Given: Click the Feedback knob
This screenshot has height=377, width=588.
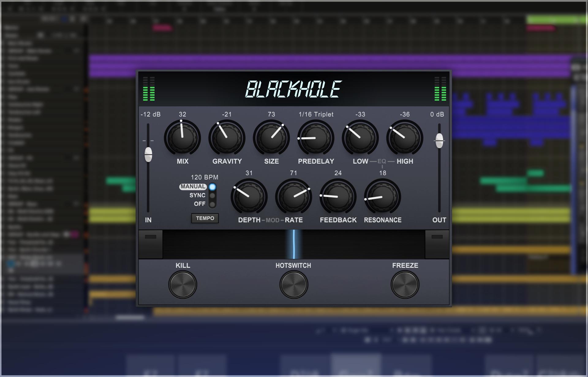Looking at the screenshot, I should coord(338,197).
